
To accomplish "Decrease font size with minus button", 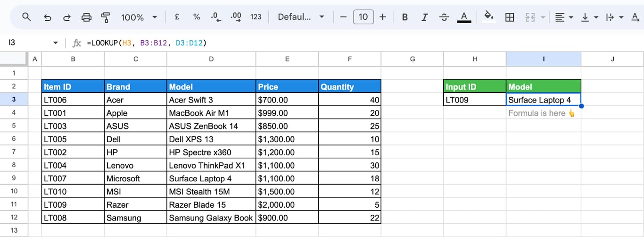I will (343, 17).
